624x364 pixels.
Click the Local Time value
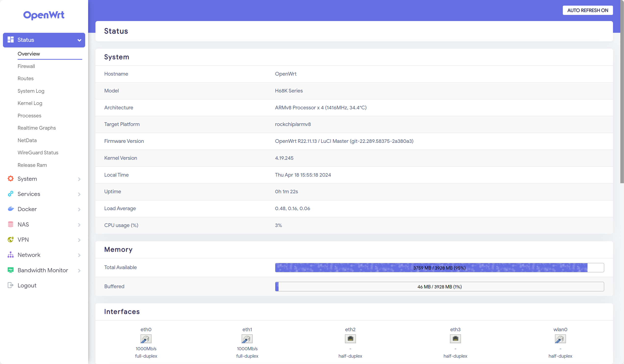coord(303,175)
